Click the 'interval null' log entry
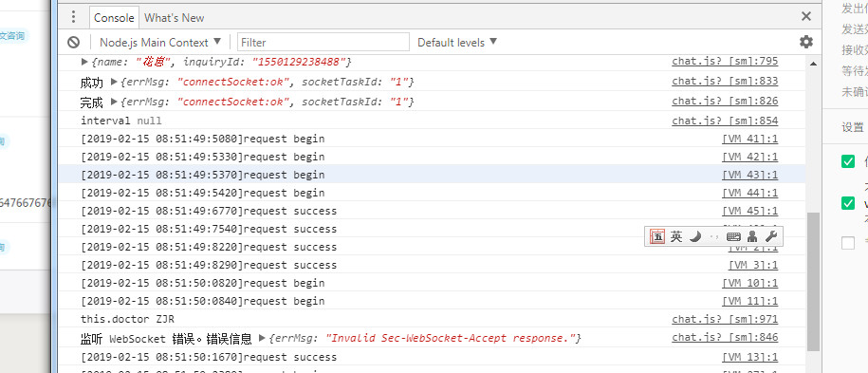The image size is (868, 373). click(121, 121)
